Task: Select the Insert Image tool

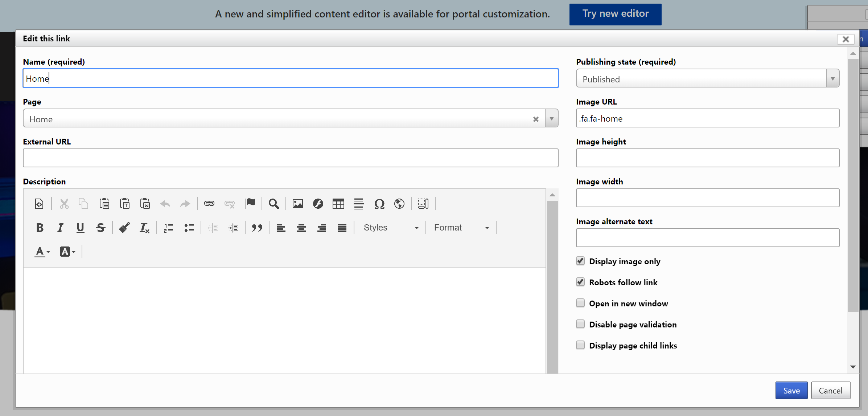Action: pos(297,204)
